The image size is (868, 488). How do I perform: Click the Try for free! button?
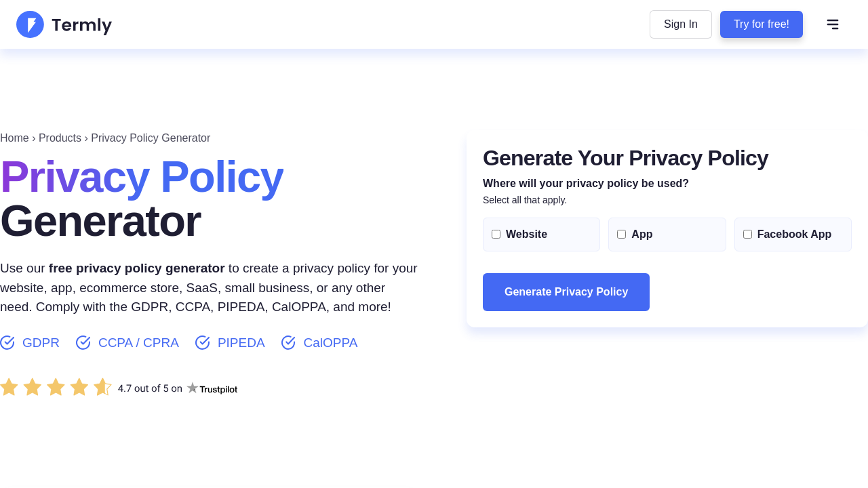pyautogui.click(x=761, y=24)
